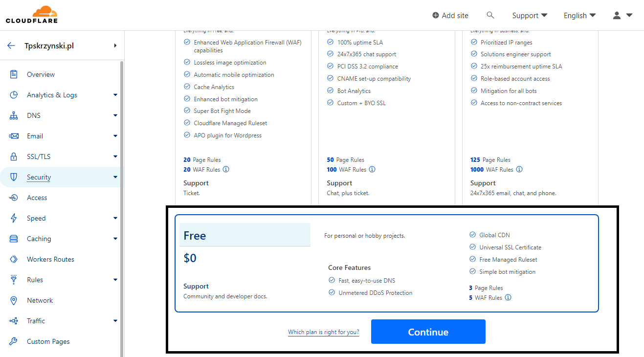The width and height of the screenshot is (644, 357).
Task: Click 'Unmetered DDoS Protection' feature text
Action: point(376,293)
